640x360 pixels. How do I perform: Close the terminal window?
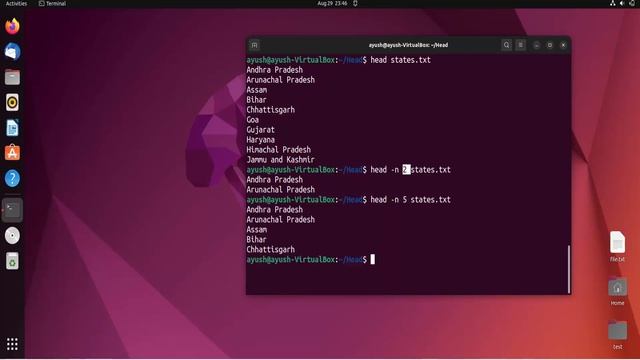(x=563, y=45)
